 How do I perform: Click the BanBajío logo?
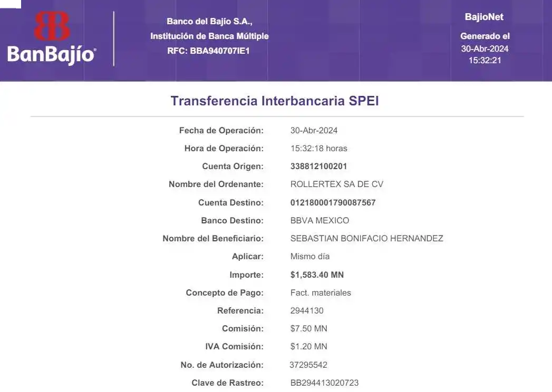coord(52,38)
